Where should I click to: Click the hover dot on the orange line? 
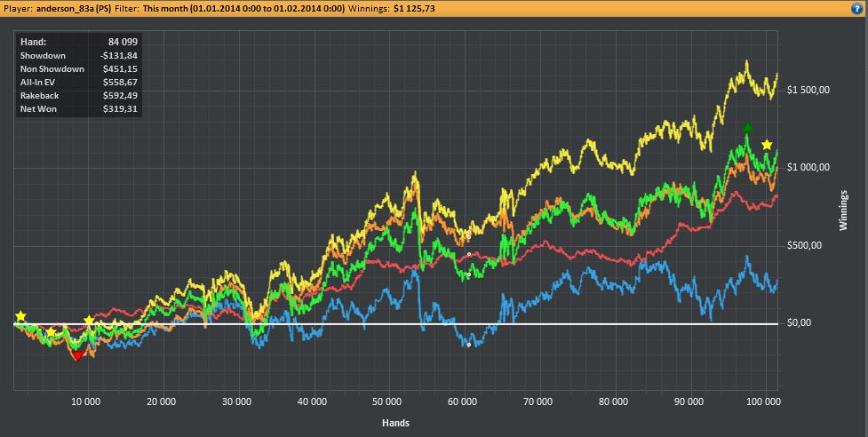pos(468,237)
